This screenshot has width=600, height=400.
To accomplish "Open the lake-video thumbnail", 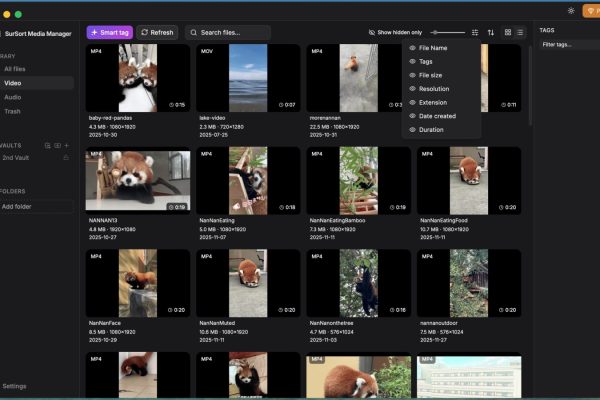I will 248,78.
